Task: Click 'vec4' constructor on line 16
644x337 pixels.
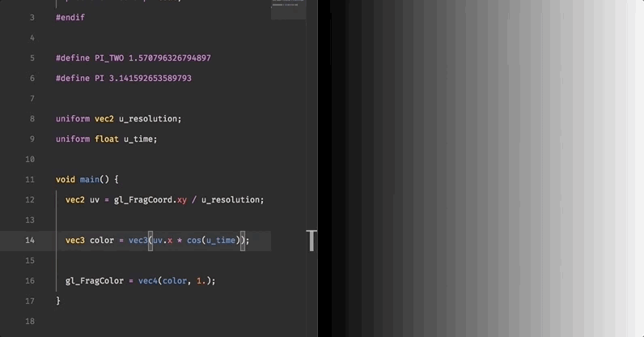Action: [x=148, y=280]
